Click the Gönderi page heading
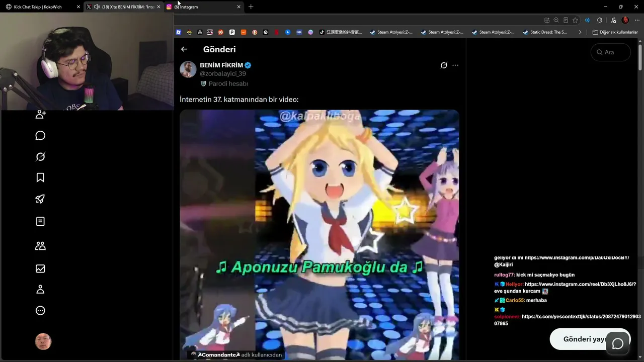This screenshot has height=362, width=644. (x=219, y=49)
